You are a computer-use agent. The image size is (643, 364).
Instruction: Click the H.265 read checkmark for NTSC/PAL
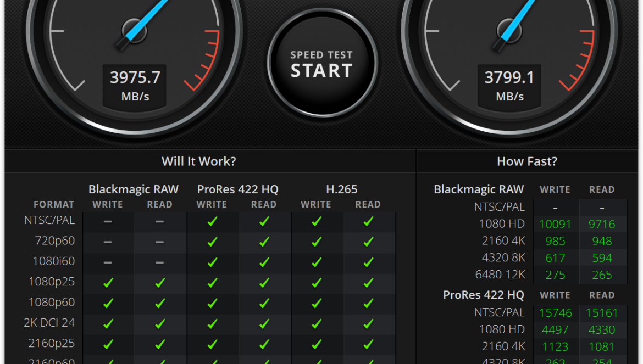click(368, 221)
